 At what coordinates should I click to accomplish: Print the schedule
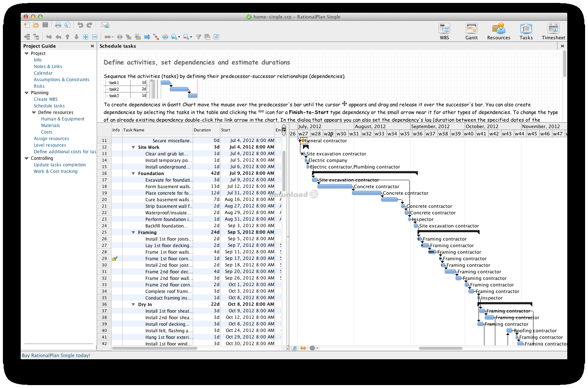pyautogui.click(x=58, y=25)
